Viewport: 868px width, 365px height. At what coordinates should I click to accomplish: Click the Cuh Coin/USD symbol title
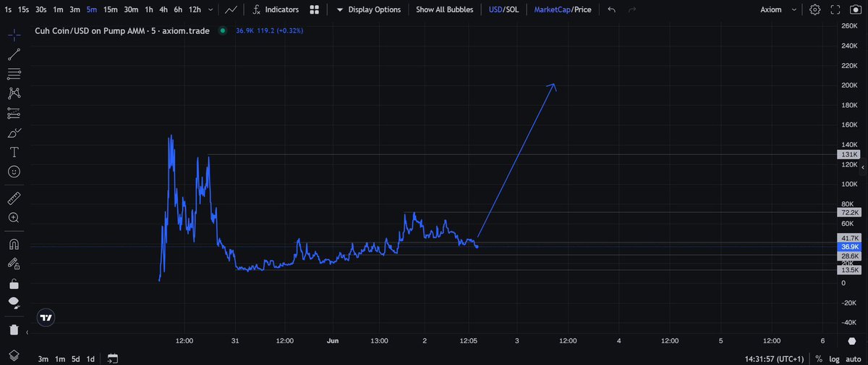[x=123, y=31]
